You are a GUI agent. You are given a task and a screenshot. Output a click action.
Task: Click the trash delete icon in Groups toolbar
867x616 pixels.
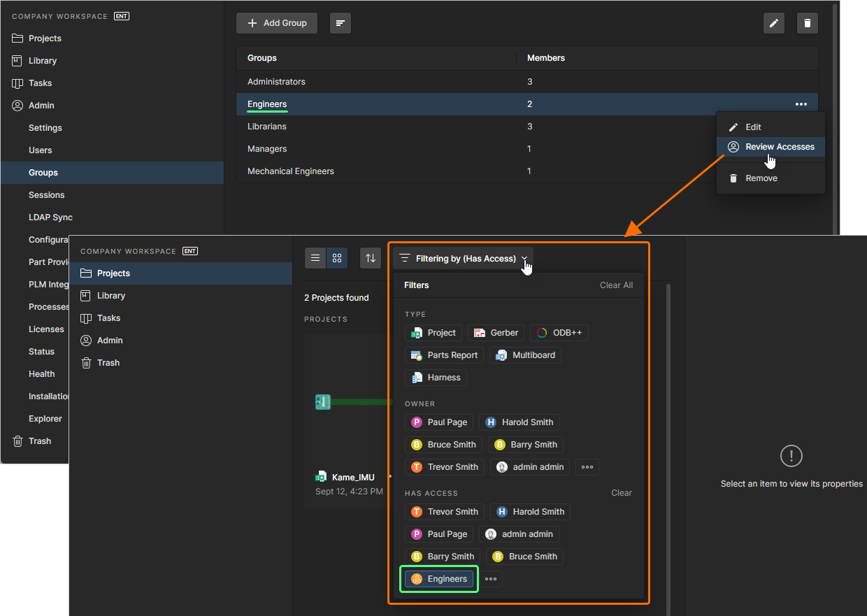(808, 23)
